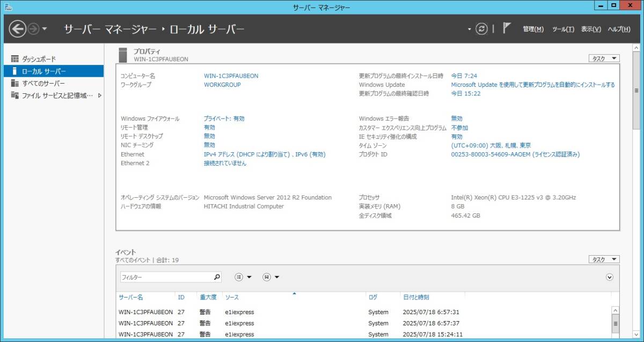The image size is (644, 342).
Task: Open the list criteria options icon
Action: pyautogui.click(x=239, y=277)
